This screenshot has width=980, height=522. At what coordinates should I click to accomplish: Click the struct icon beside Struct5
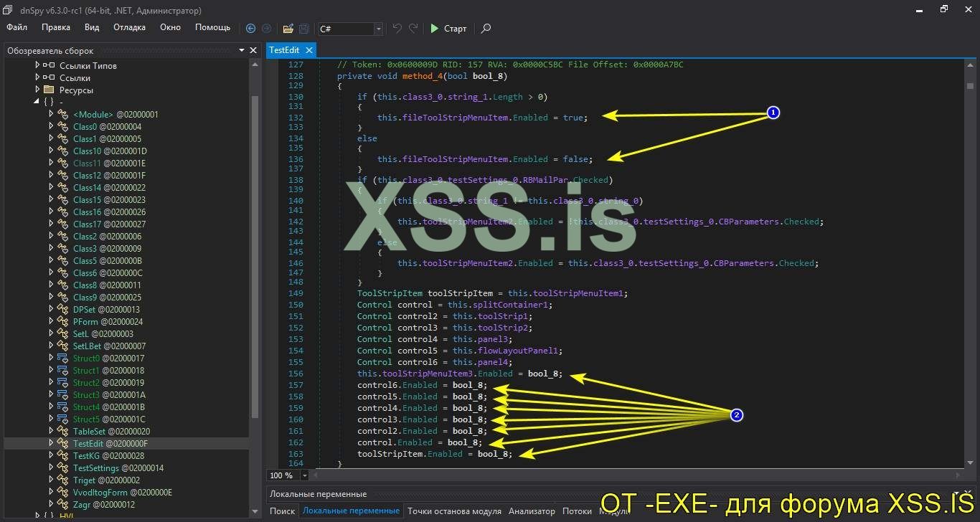tap(62, 419)
